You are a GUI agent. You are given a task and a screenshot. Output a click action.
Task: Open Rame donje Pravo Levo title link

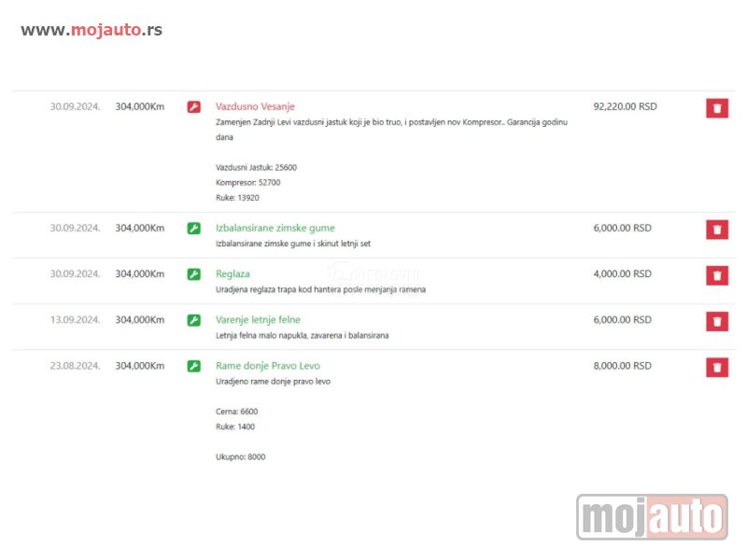pyautogui.click(x=267, y=367)
